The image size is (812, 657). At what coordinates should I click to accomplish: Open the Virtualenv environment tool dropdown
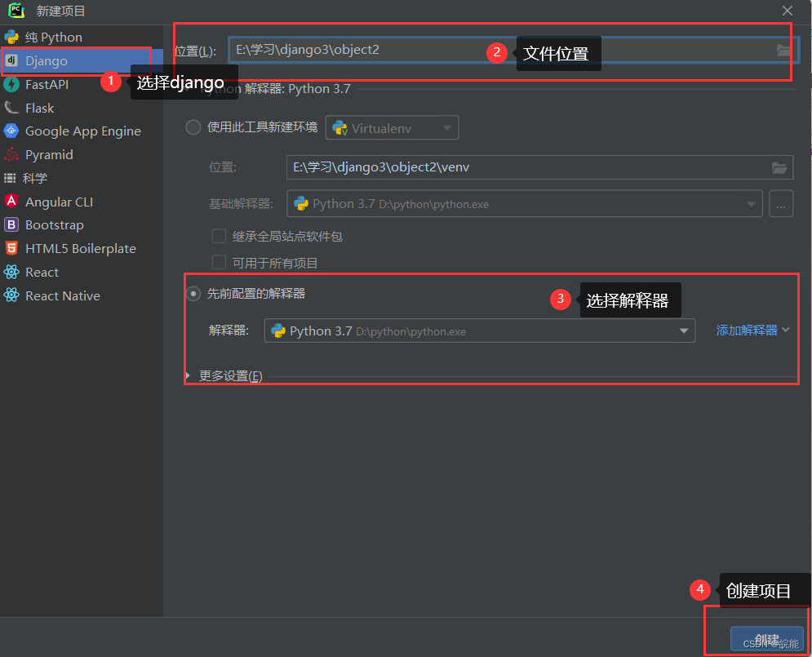(392, 128)
